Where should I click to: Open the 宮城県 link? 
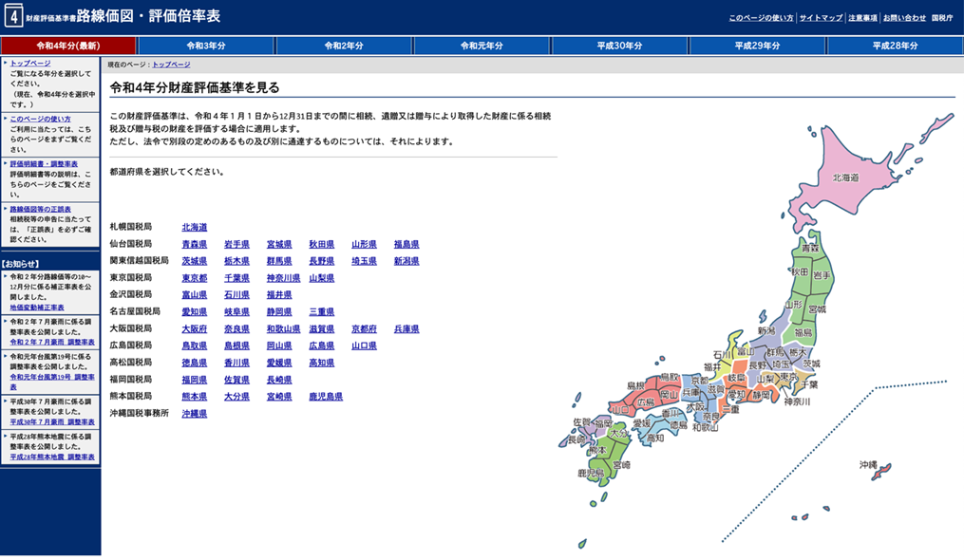pos(279,245)
